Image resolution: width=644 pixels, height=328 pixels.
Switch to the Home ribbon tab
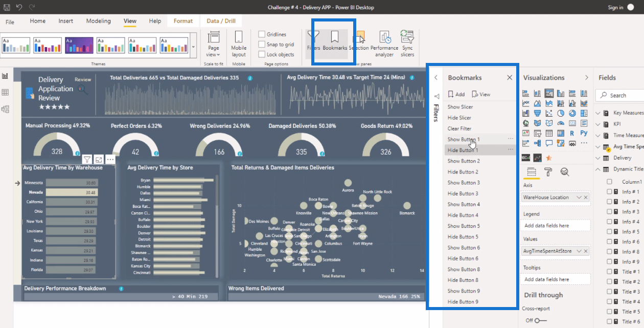tap(38, 21)
